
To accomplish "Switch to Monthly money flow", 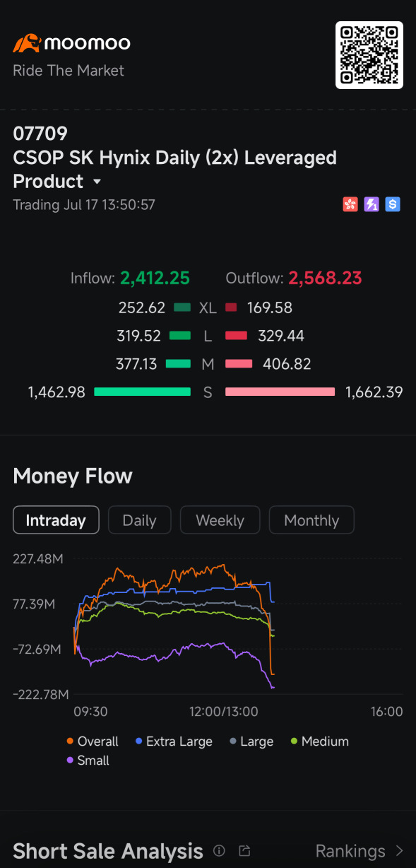I will tap(311, 520).
